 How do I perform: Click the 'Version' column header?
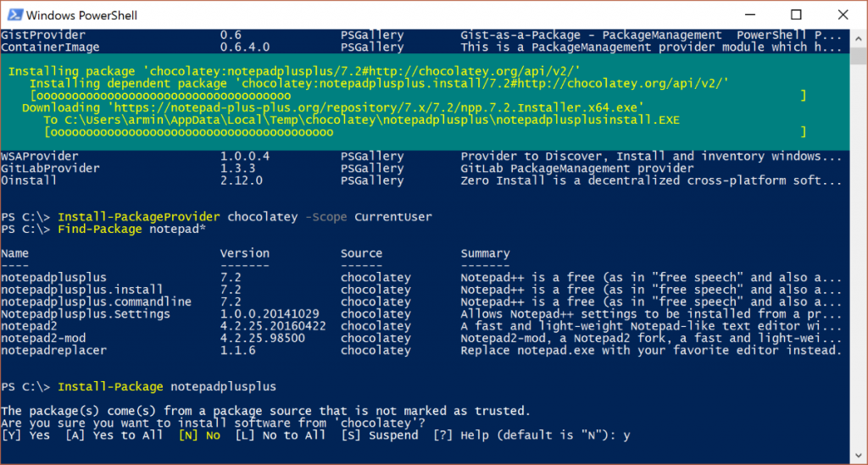click(245, 253)
